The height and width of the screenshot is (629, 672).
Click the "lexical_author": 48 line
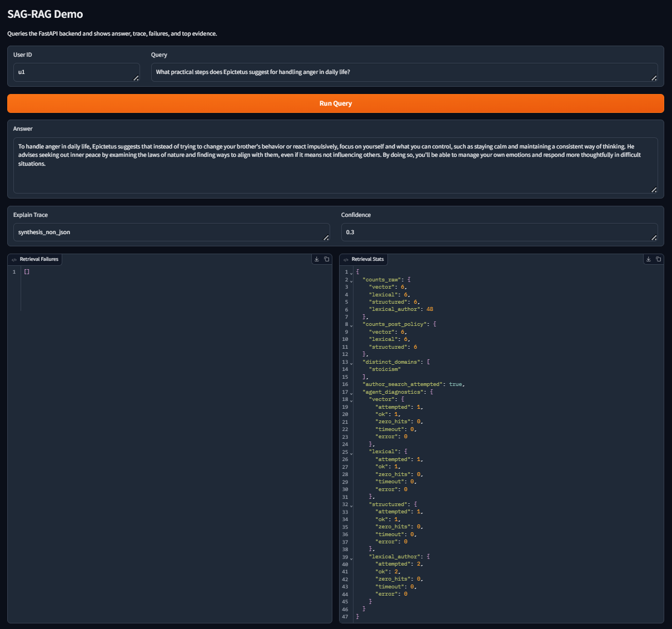pyautogui.click(x=401, y=309)
